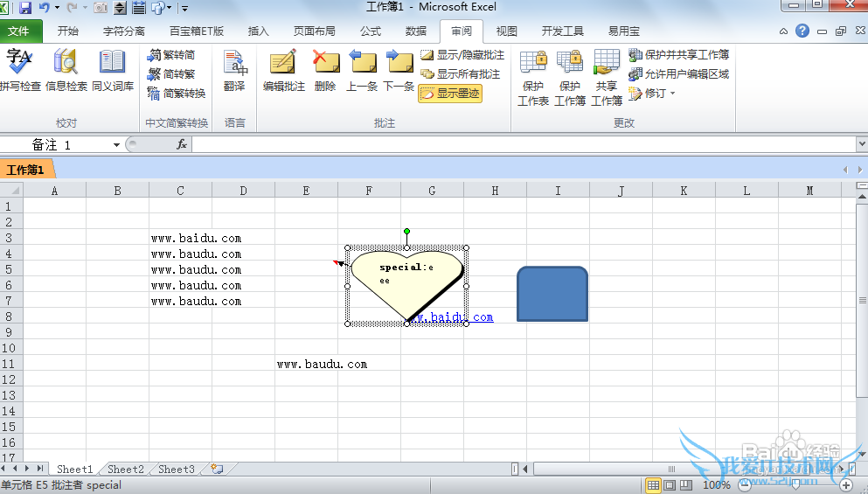Delete the selected comment (删除)
Screen dimensions: 868x494
pos(325,70)
